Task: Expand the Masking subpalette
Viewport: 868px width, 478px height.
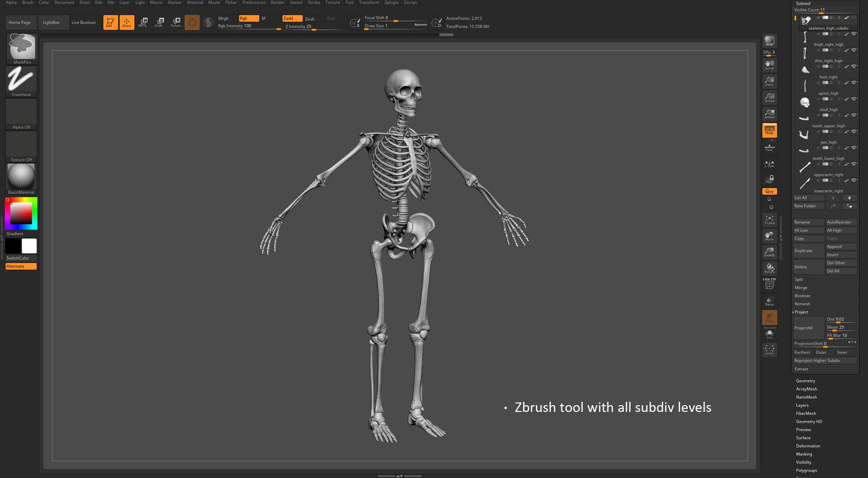Action: [x=804, y=454]
